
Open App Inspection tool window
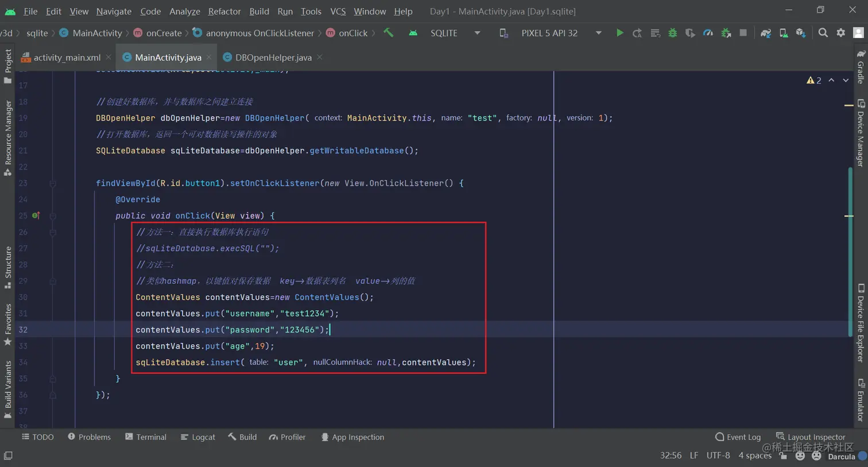click(x=352, y=437)
